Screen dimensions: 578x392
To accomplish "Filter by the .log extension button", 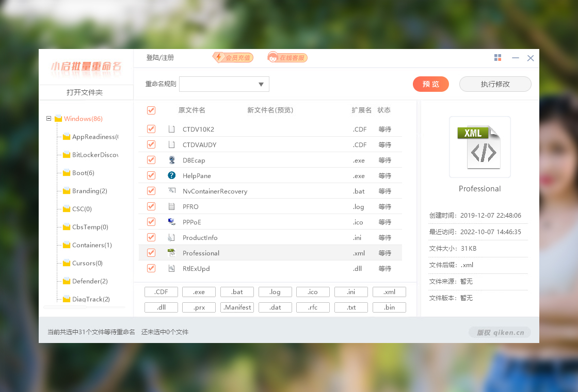I will coord(275,292).
